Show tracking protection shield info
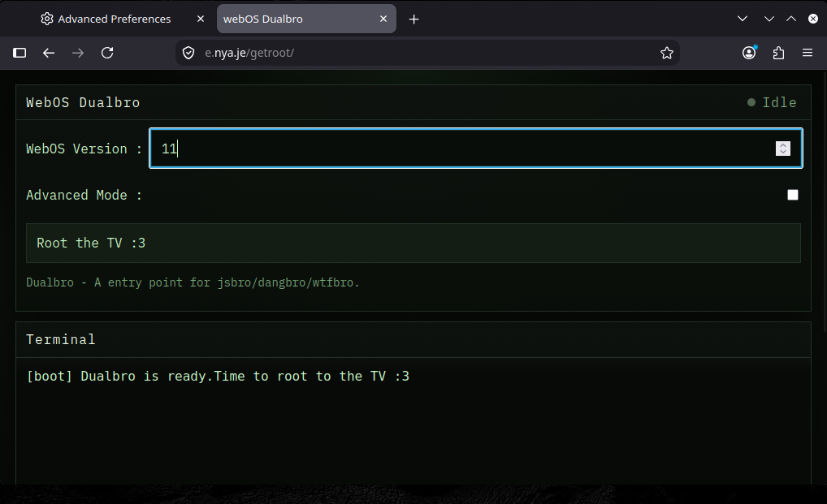Image resolution: width=827 pixels, height=504 pixels. (x=188, y=53)
